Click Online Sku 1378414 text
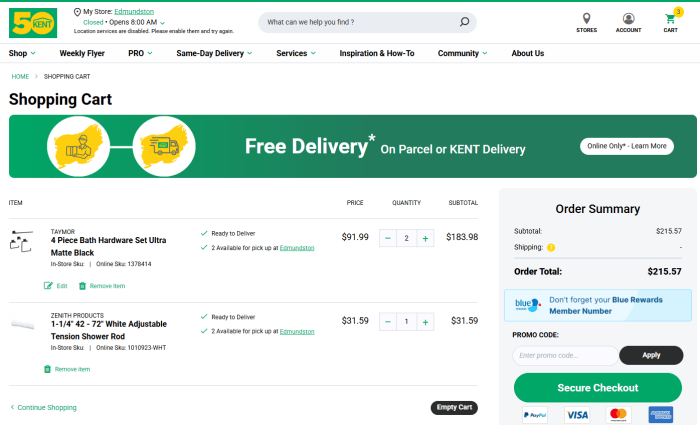Image resolution: width=700 pixels, height=425 pixels. (124, 264)
